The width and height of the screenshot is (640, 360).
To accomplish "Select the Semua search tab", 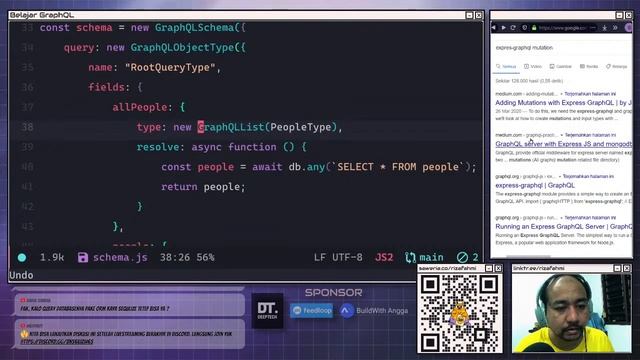I will [506, 67].
